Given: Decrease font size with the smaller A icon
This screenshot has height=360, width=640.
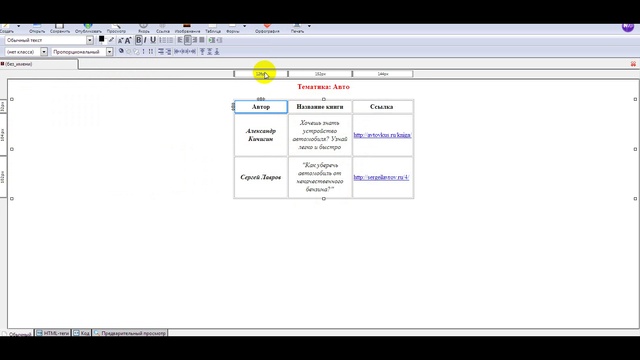Looking at the screenshot, I should pyautogui.click(x=120, y=40).
